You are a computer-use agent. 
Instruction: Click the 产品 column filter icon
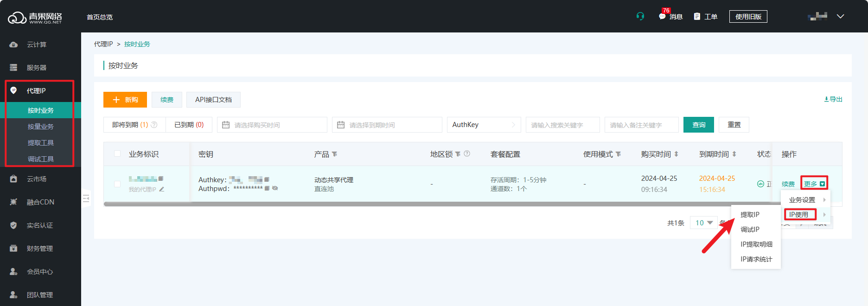tap(335, 154)
